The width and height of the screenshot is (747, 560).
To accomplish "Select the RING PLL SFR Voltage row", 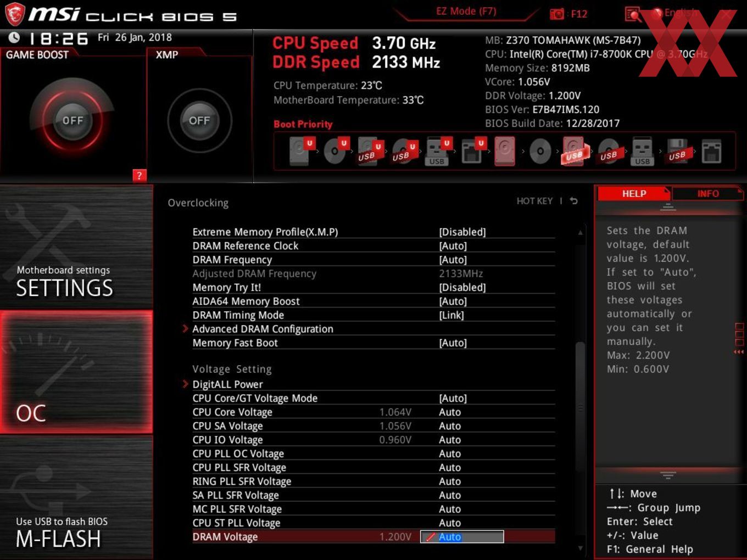I will click(374, 481).
